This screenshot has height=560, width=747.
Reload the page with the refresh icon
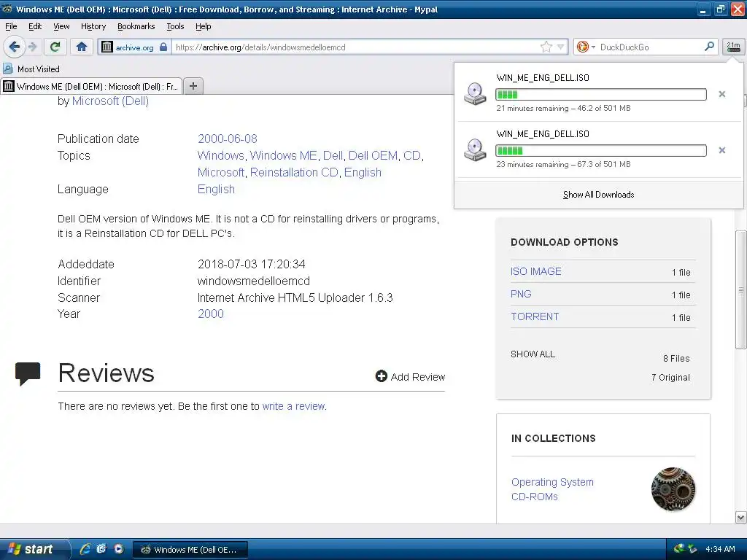pyautogui.click(x=55, y=47)
